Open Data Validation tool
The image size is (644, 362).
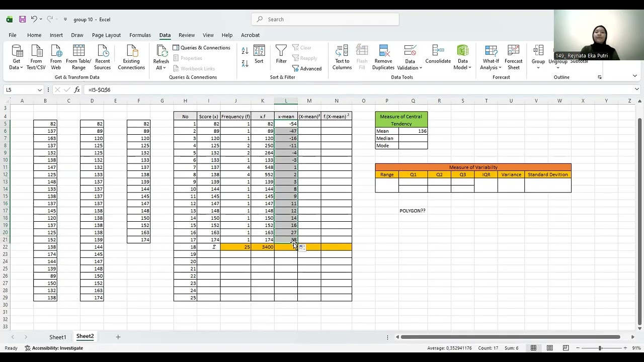pyautogui.click(x=410, y=57)
